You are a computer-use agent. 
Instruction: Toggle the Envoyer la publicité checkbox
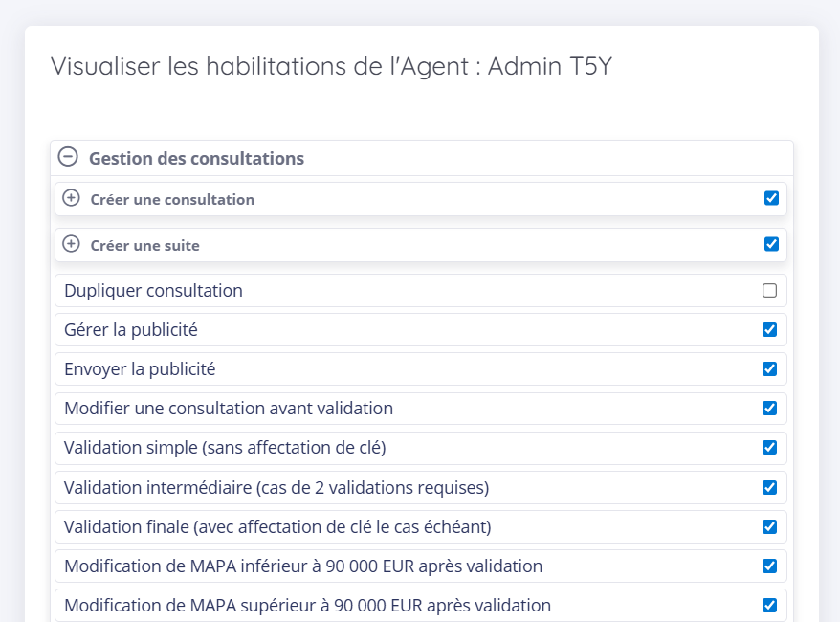click(x=769, y=369)
